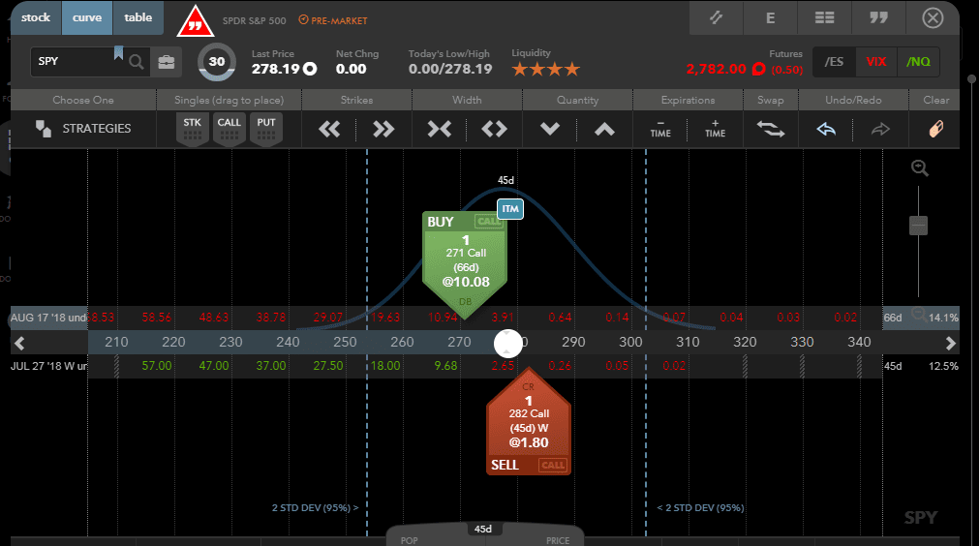This screenshot has height=546, width=980.
Task: Click the briefcase positions icon
Action: tap(167, 62)
